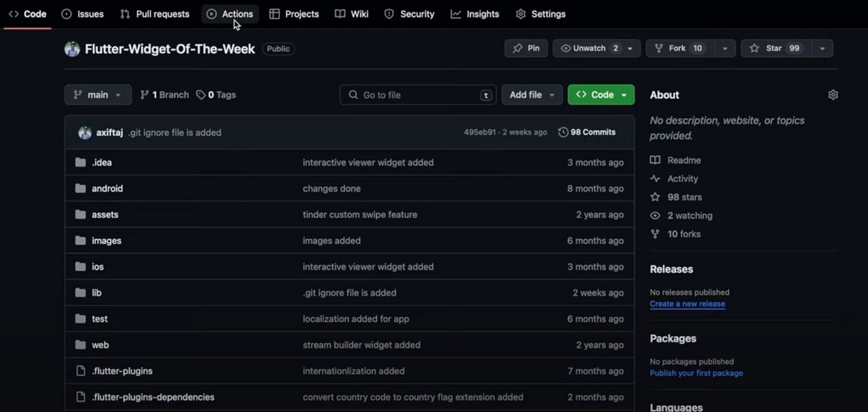Open the Packages heading link

click(x=673, y=339)
